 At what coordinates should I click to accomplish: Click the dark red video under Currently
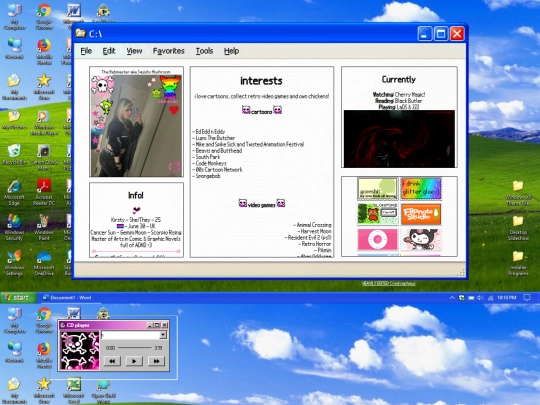point(399,139)
